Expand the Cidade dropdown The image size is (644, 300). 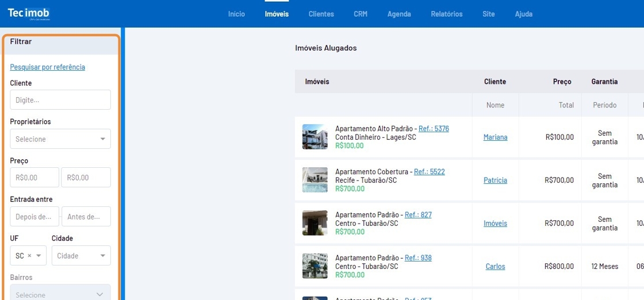click(81, 256)
